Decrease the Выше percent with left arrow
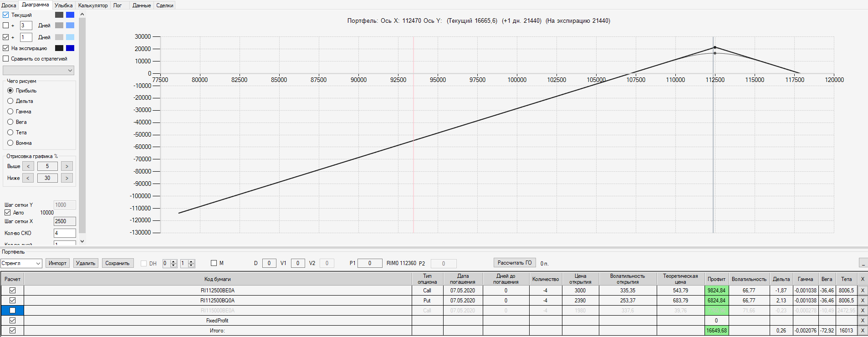868x337 pixels. pos(28,166)
